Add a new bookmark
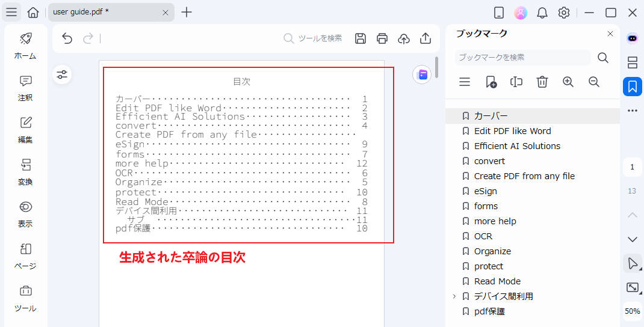 pyautogui.click(x=491, y=82)
